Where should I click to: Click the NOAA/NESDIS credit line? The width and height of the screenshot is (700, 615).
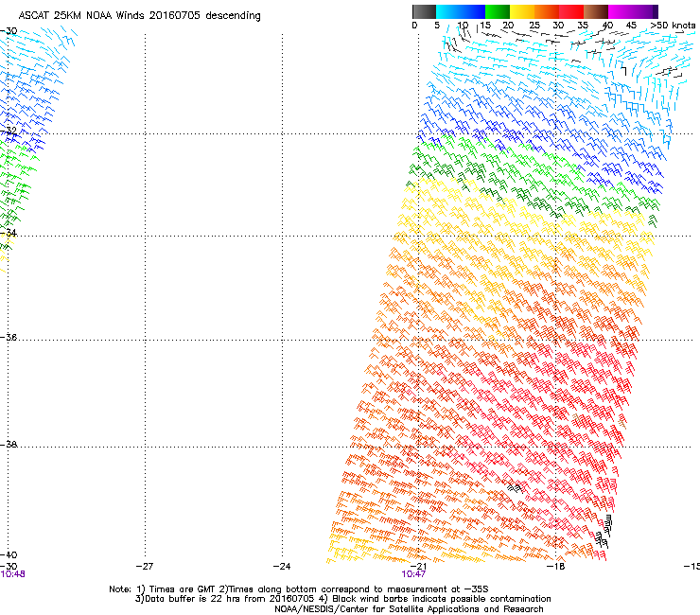click(x=409, y=609)
